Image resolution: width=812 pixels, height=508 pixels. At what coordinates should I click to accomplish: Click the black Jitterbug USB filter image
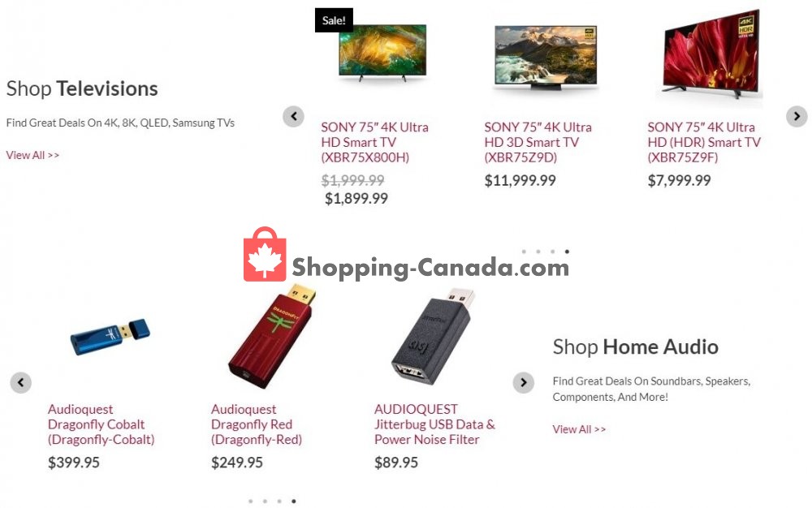433,337
